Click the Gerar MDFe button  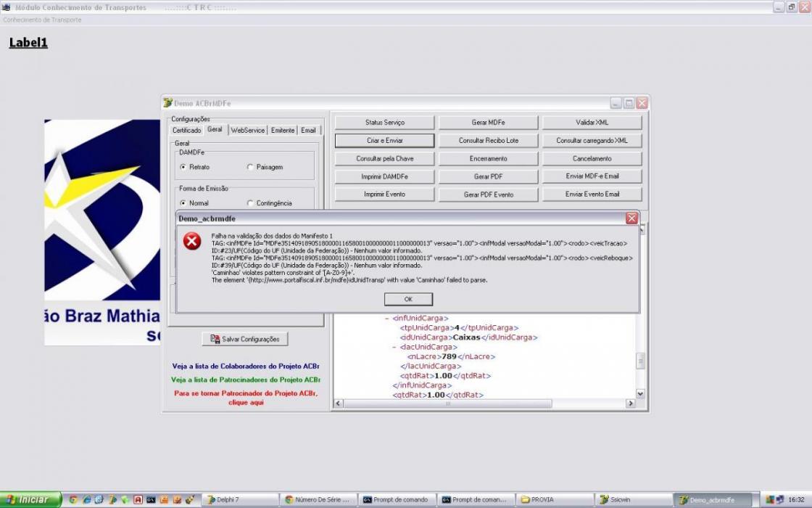(x=489, y=123)
